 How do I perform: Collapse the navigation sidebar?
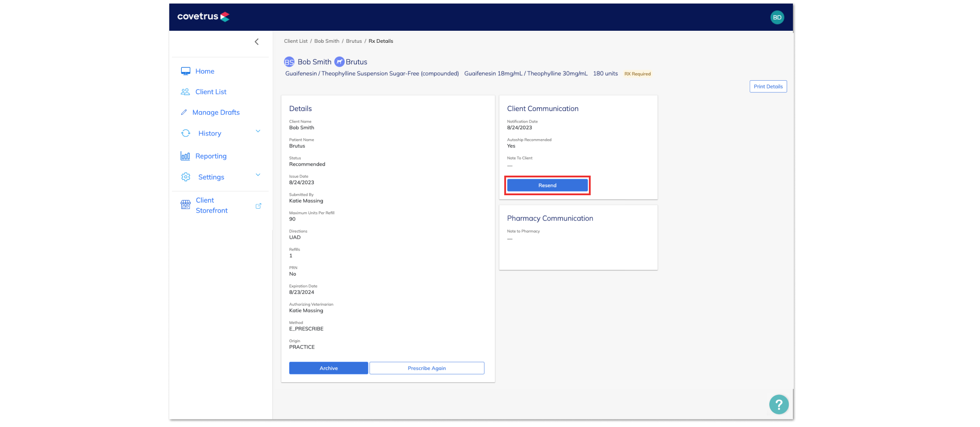257,41
